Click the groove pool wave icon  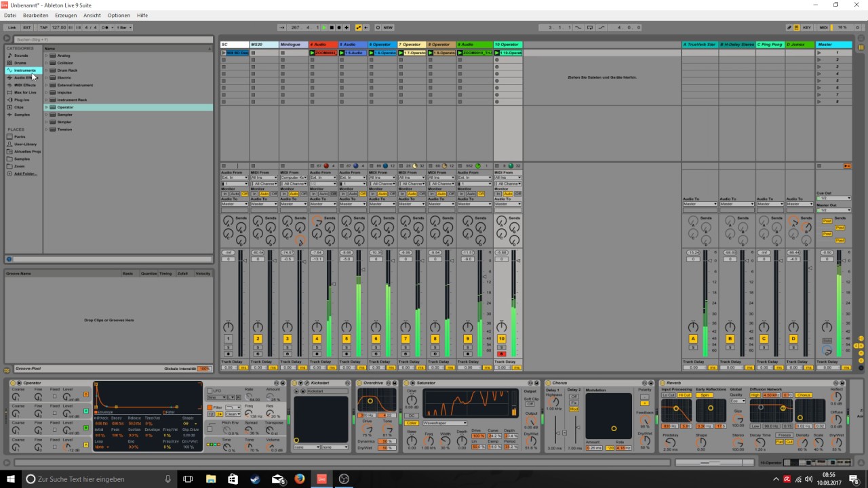pyautogui.click(x=7, y=370)
